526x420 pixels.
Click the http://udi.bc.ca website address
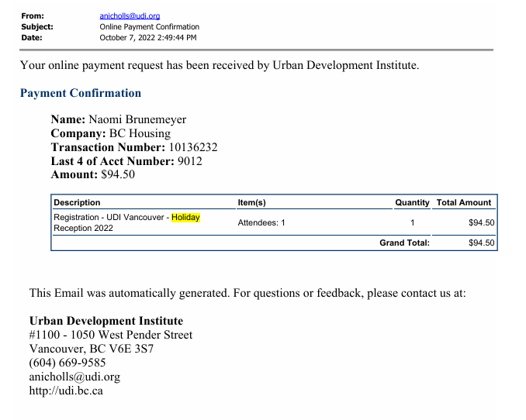pyautogui.click(x=66, y=391)
